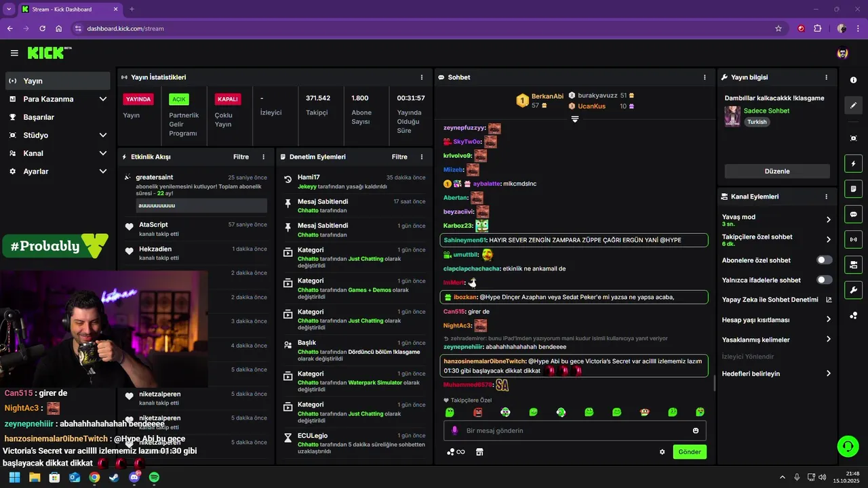Toggle the broadcast stats widget icon
Viewport: 868px width, 488px height.
pyautogui.click(x=853, y=239)
